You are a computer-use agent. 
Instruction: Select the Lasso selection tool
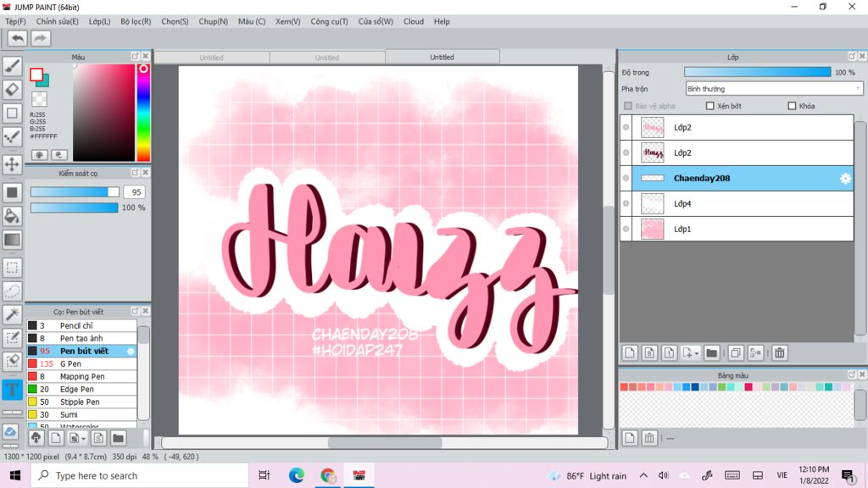[x=12, y=291]
